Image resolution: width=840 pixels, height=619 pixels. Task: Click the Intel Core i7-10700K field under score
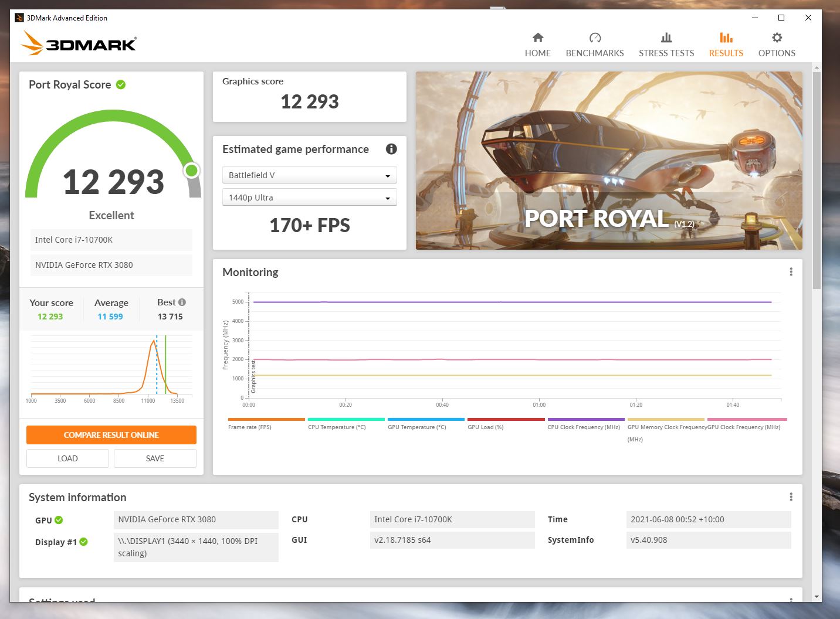[x=111, y=240]
